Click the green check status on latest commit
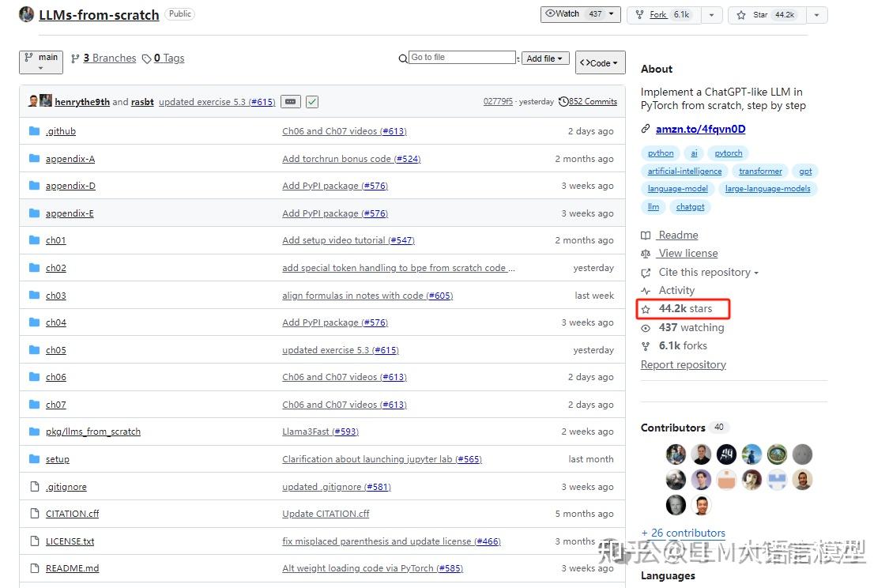 (x=311, y=101)
